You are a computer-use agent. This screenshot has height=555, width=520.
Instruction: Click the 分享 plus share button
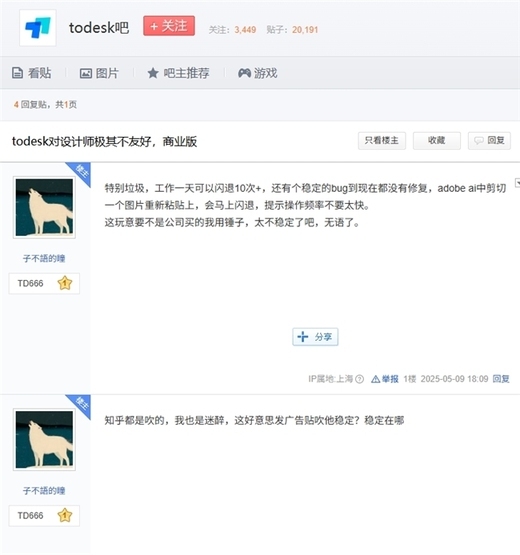tap(315, 337)
